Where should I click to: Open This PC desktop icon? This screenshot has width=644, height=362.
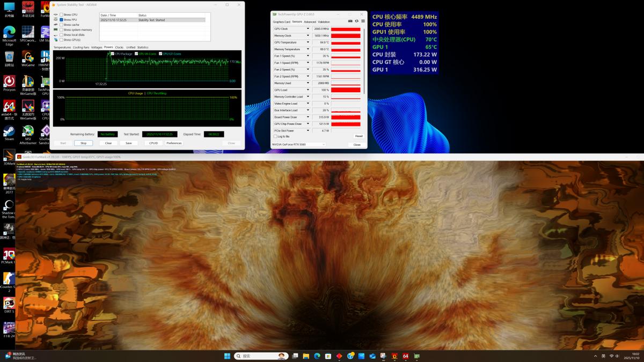tap(9, 10)
